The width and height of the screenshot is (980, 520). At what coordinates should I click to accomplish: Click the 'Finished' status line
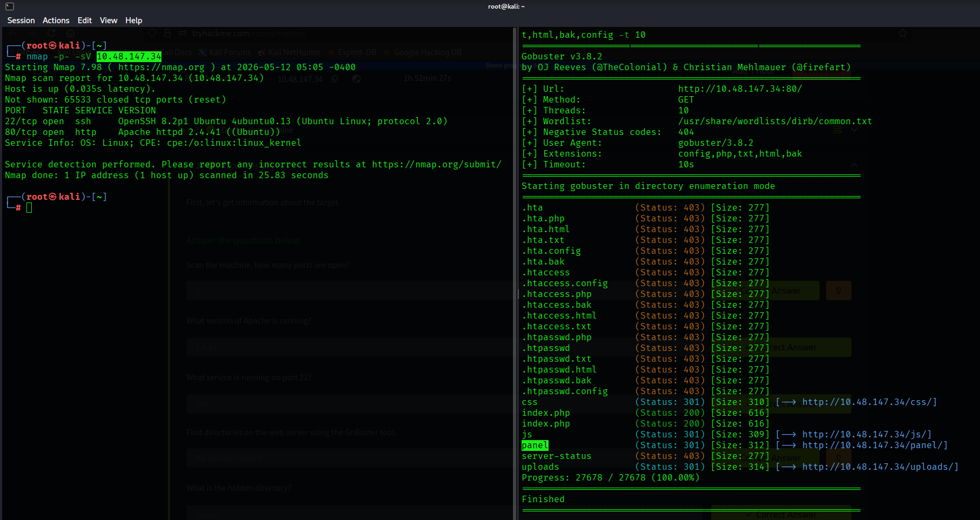click(x=543, y=499)
